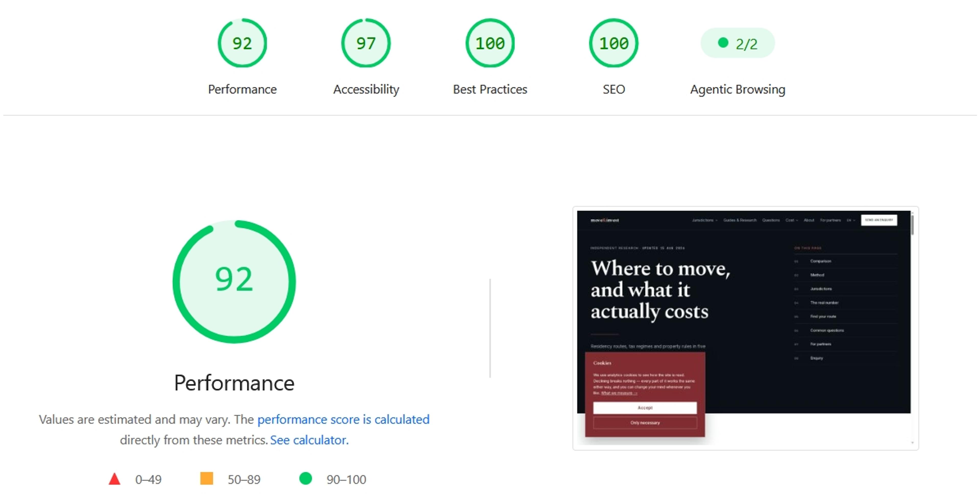The image size is (980, 498).
Task: Click 'Accept' in the screenshot's cookie banner
Action: pos(645,407)
